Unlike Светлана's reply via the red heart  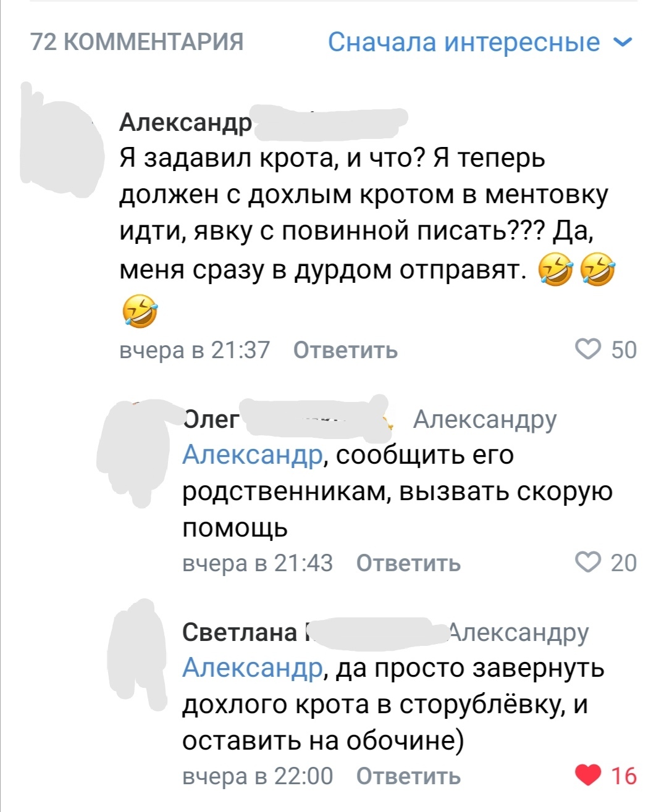587,775
